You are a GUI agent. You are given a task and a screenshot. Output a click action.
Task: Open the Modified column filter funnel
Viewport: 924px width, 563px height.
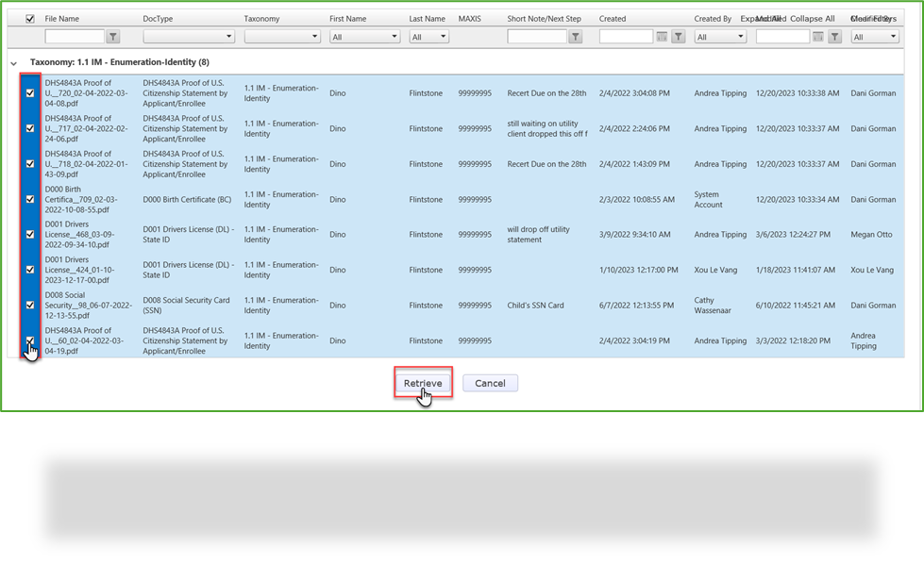coord(833,36)
